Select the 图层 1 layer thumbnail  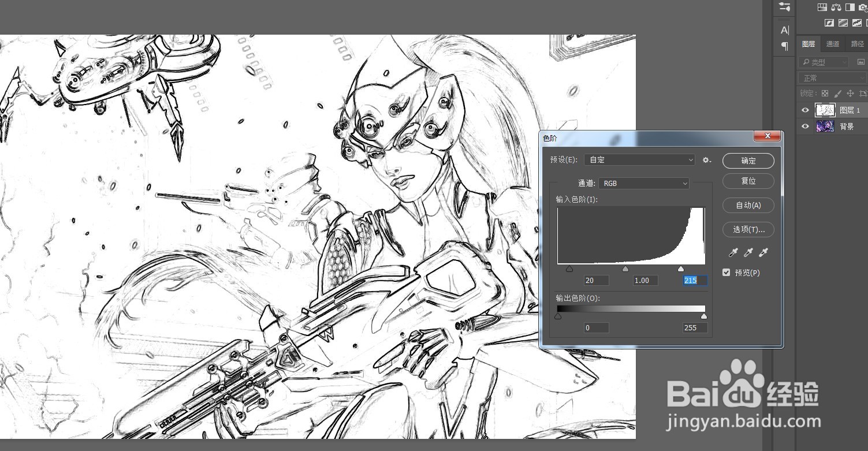click(x=825, y=110)
